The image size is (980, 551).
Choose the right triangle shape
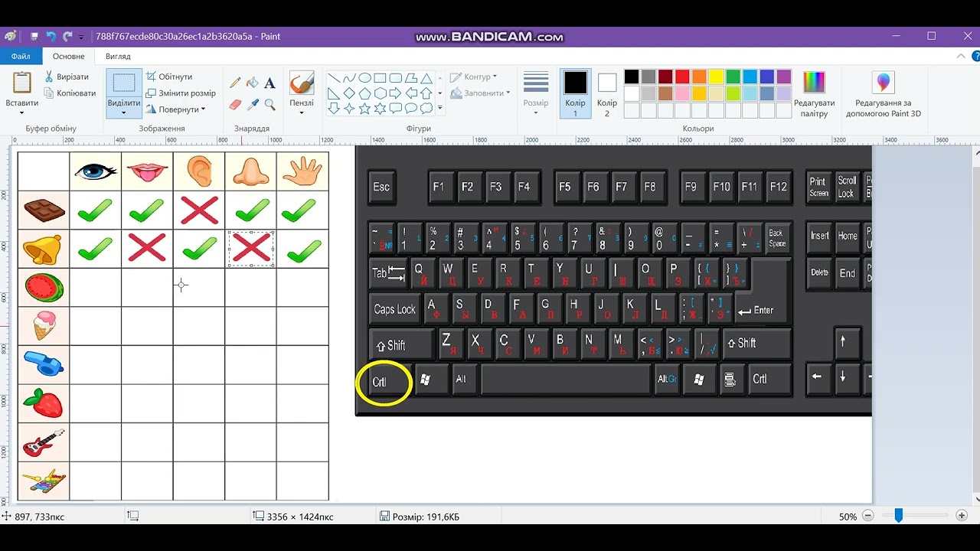(334, 93)
